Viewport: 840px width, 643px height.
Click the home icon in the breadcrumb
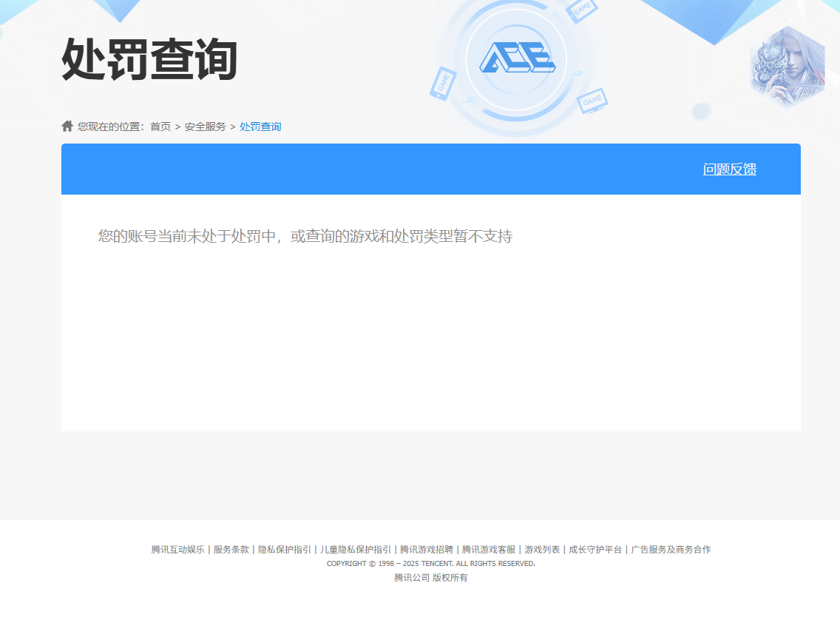[66, 126]
